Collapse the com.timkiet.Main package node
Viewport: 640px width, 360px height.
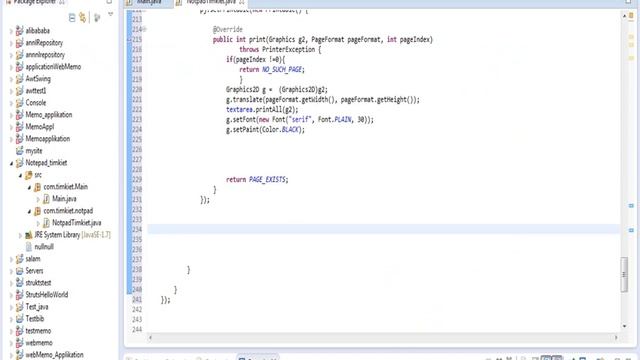29,187
